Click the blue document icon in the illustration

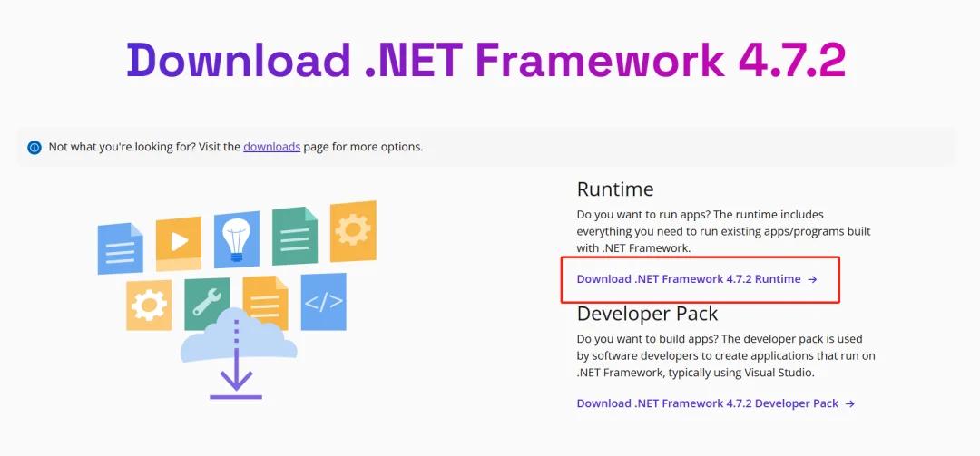[x=120, y=247]
